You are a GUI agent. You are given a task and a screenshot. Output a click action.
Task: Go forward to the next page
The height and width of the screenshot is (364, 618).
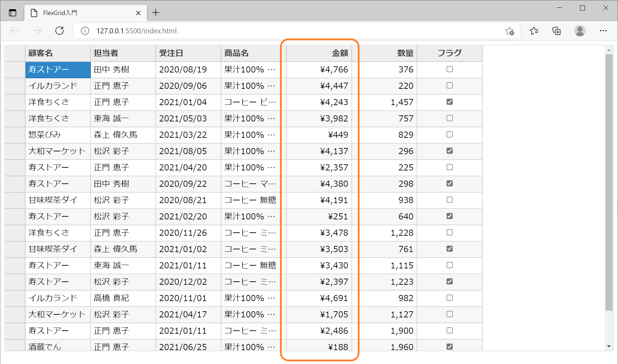point(37,31)
